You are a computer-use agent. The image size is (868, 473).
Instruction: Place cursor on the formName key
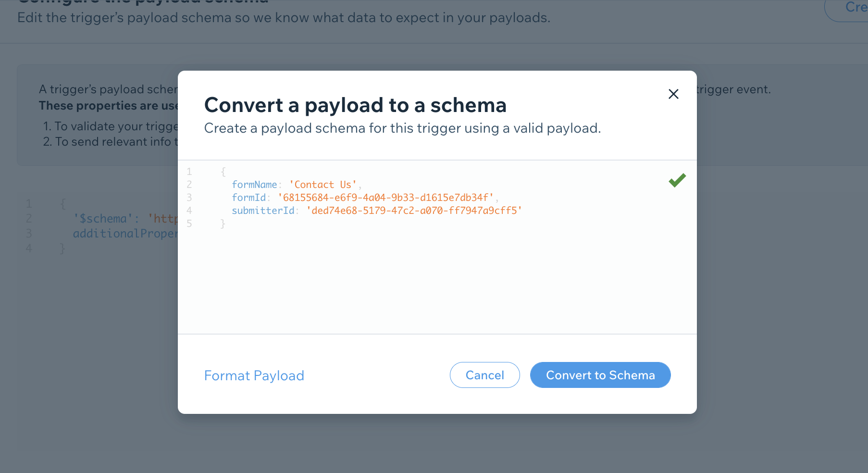click(254, 185)
